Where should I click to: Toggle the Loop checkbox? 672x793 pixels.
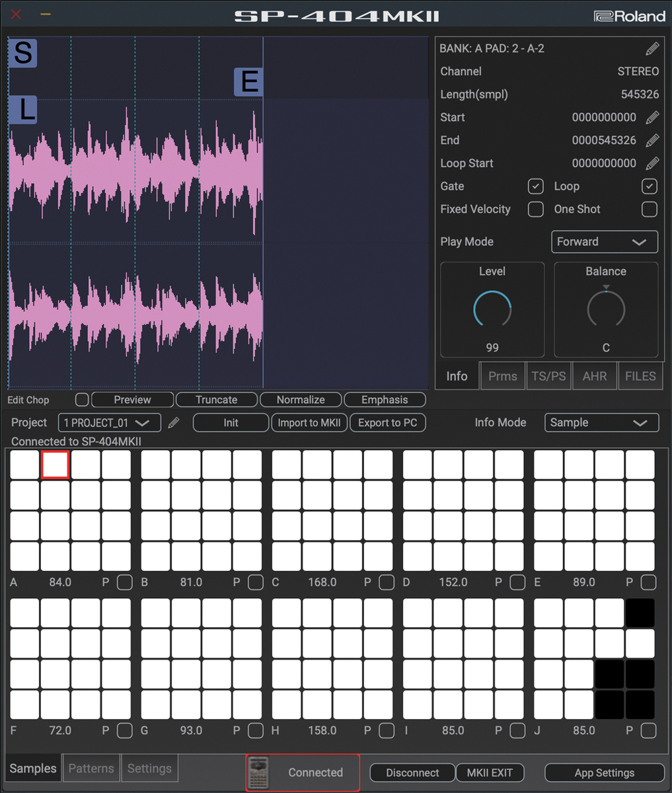point(650,186)
